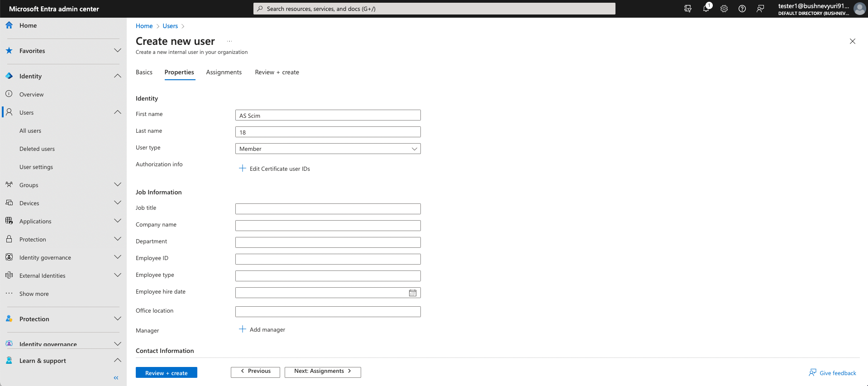Collapse the Identity section chevron
The image size is (868, 386).
point(118,76)
